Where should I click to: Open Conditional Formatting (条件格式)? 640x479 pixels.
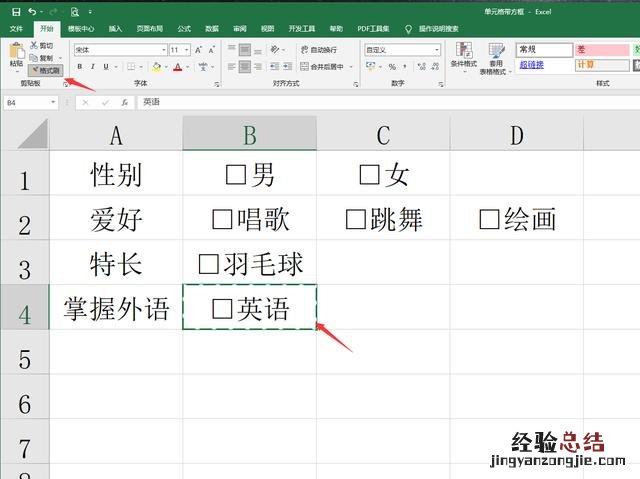point(463,55)
